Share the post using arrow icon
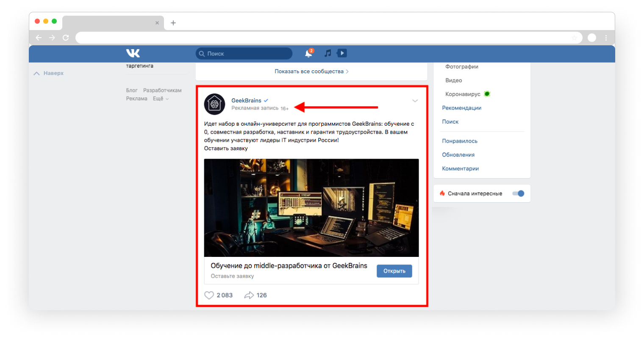 [x=249, y=295]
